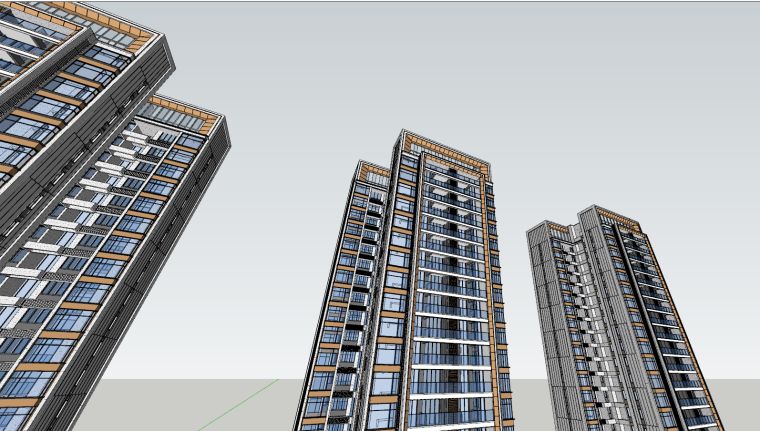Viewport: 760px width, 431px height.
Task: Click the sky between left and center towers
Action: tap(290, 200)
